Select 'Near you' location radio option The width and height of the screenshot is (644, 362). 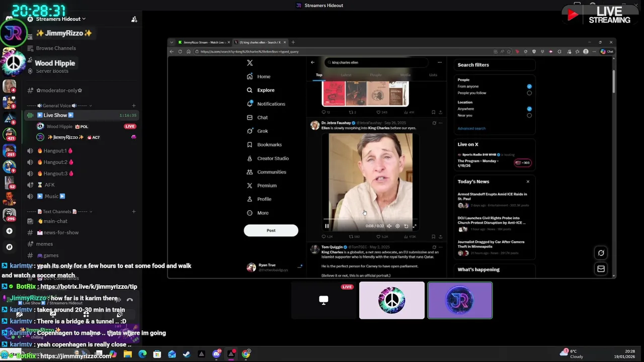pos(529,115)
